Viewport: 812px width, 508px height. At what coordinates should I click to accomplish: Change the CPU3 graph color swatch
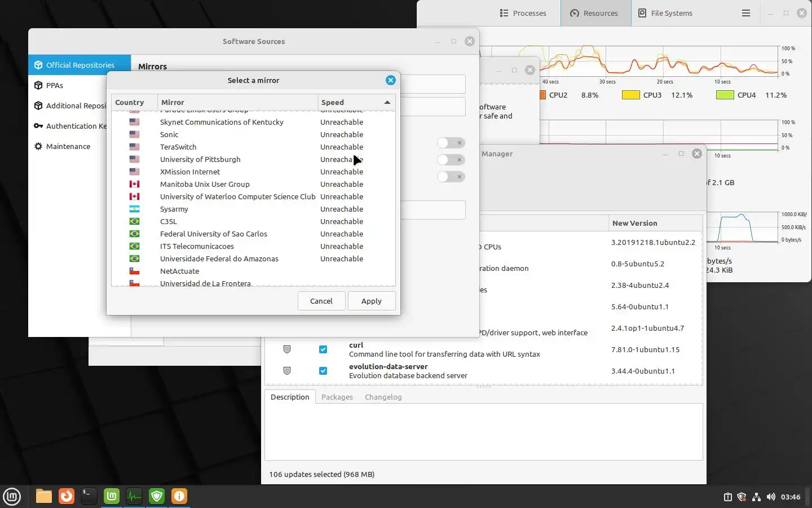click(x=631, y=95)
